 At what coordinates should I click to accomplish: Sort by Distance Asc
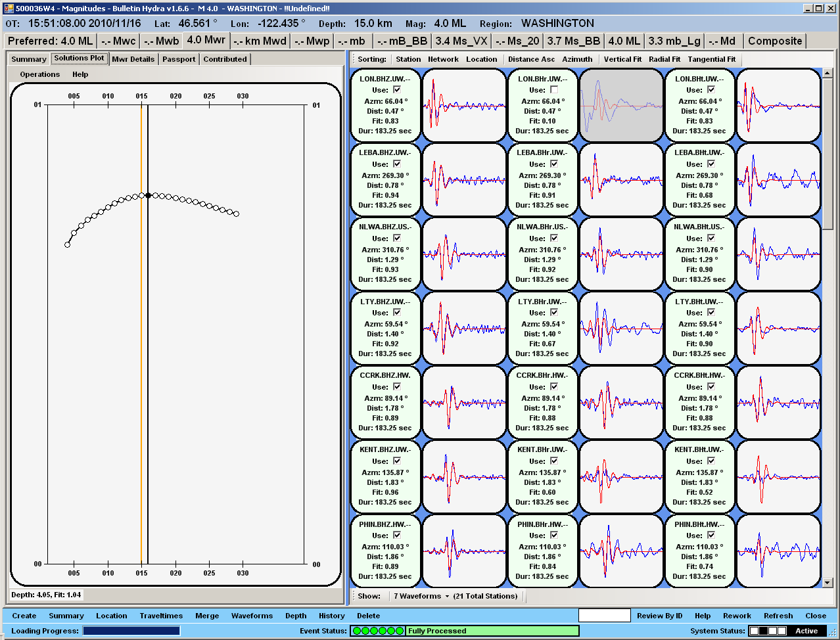click(532, 59)
